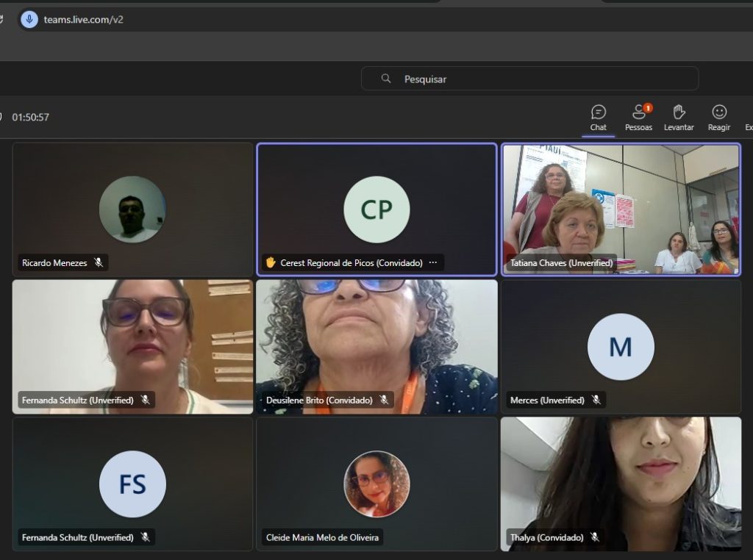
Task: Click the magnifier icon in Pesquisar box
Action: pyautogui.click(x=386, y=79)
